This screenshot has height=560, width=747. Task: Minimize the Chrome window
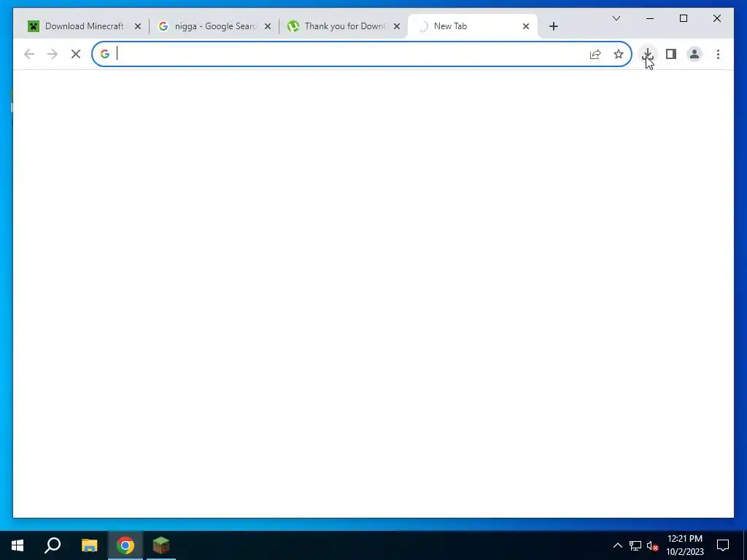pyautogui.click(x=650, y=18)
